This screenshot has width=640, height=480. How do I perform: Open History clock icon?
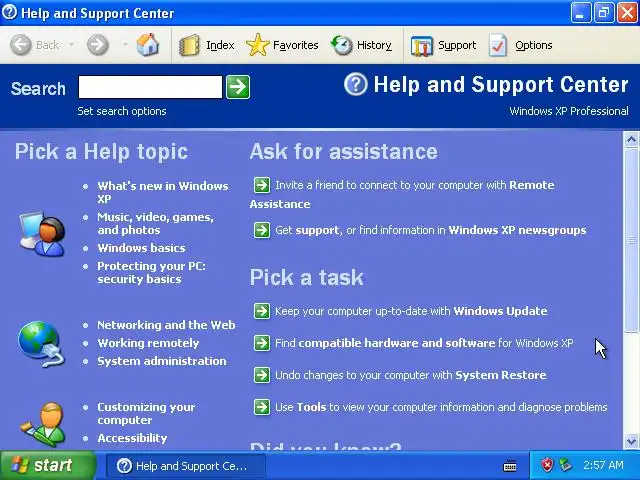(x=342, y=45)
